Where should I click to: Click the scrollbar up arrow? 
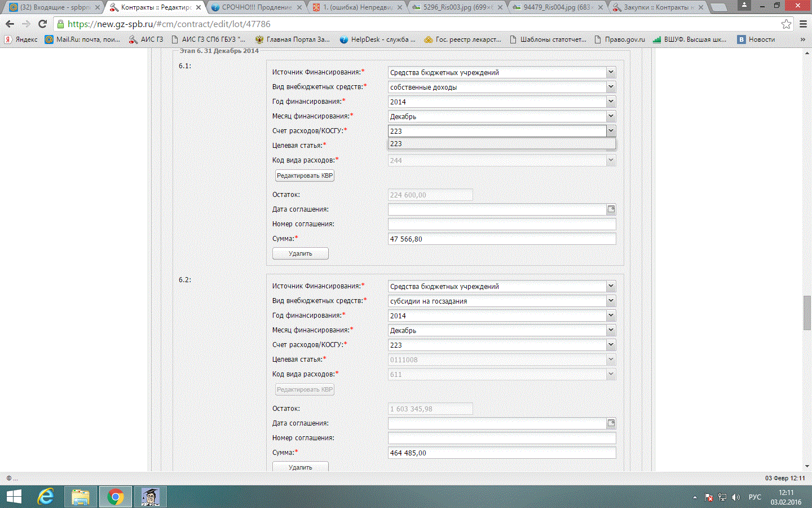(807, 52)
